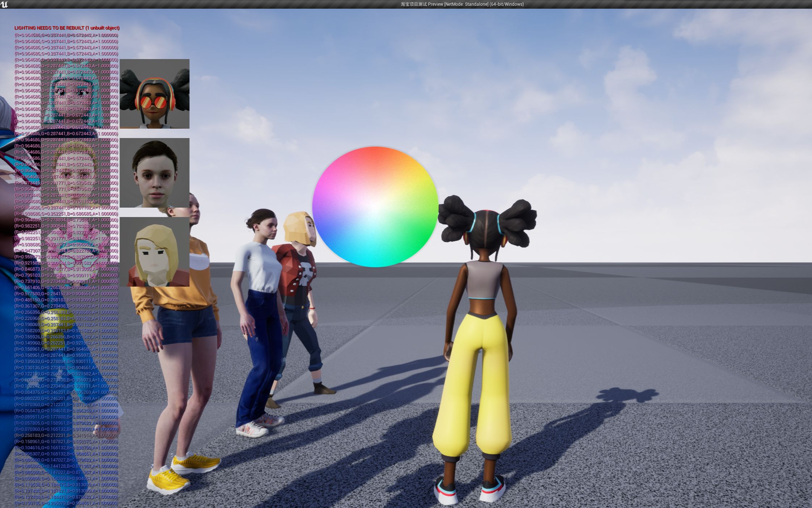Select the realistic brown-haired woman portrait

click(155, 173)
